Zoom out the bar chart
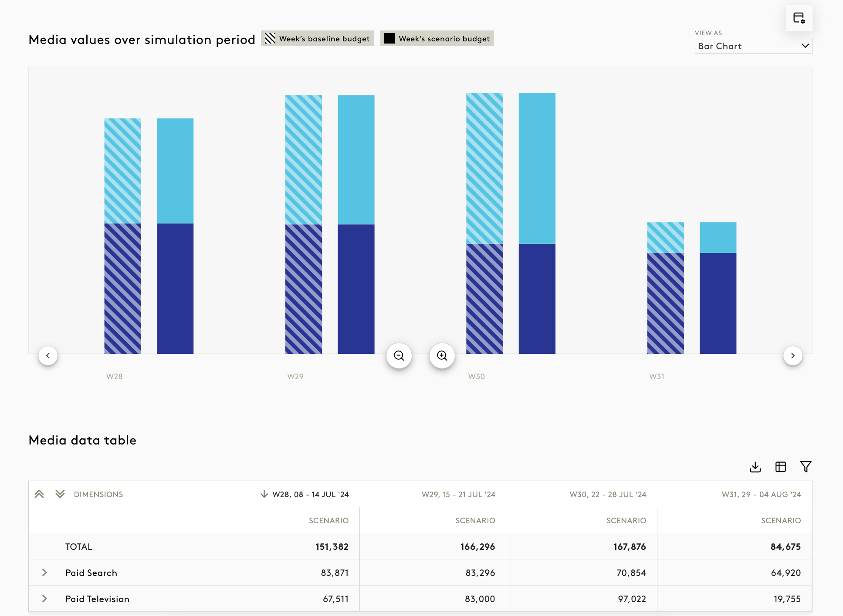843x616 pixels. point(399,356)
